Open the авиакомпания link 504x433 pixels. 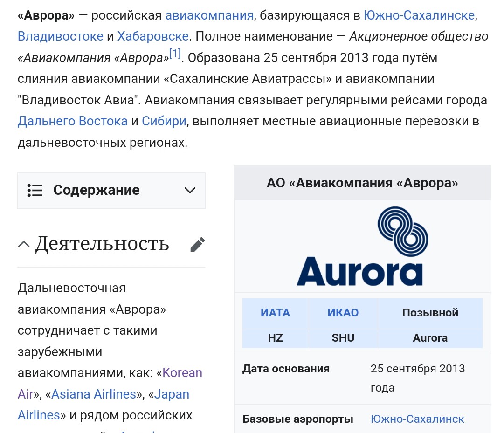pos(209,15)
